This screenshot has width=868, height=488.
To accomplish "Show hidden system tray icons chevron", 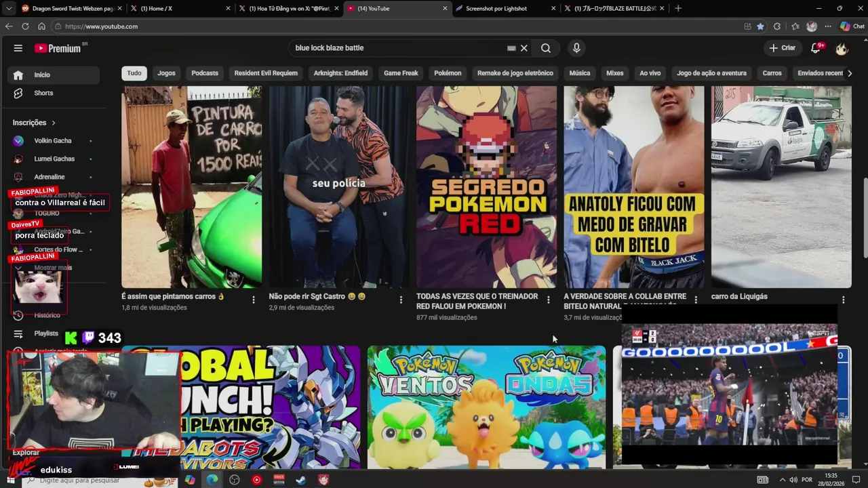I will click(782, 480).
